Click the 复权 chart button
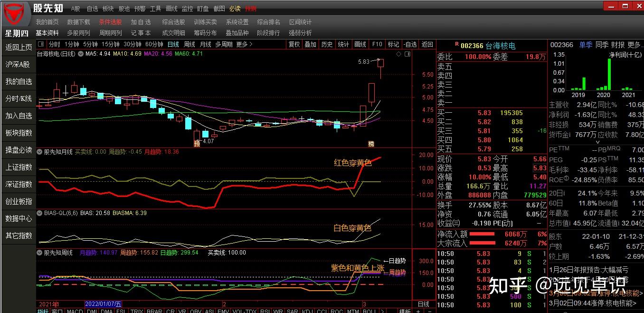 point(294,44)
